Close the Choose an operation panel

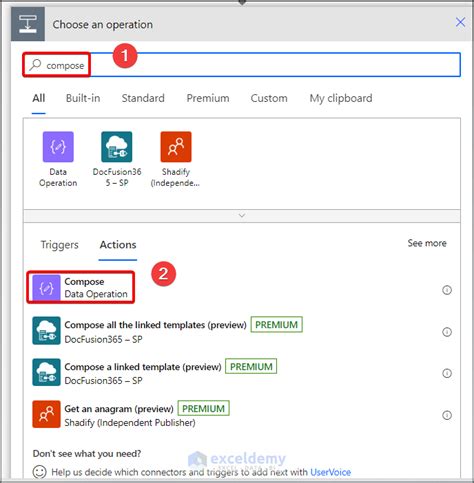click(x=460, y=22)
